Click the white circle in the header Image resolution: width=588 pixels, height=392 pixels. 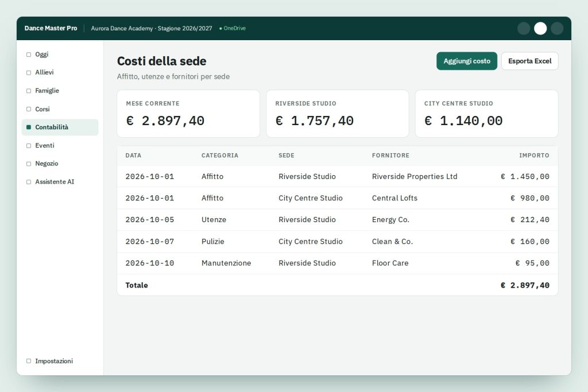point(540,29)
